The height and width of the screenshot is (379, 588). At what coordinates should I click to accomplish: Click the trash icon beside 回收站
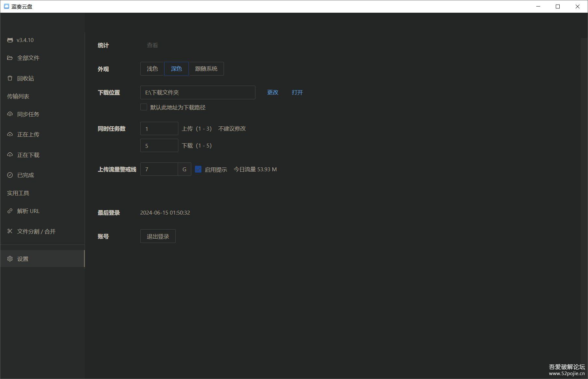tap(10, 78)
